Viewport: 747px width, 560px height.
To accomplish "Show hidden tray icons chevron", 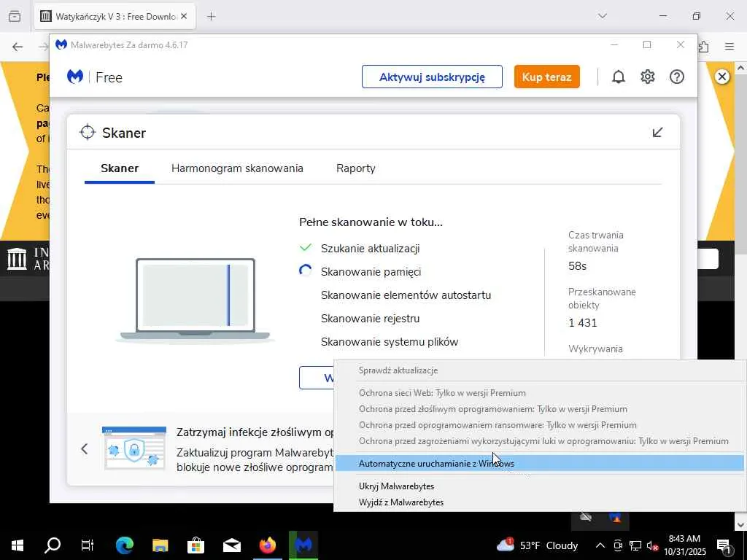I will tap(600, 545).
